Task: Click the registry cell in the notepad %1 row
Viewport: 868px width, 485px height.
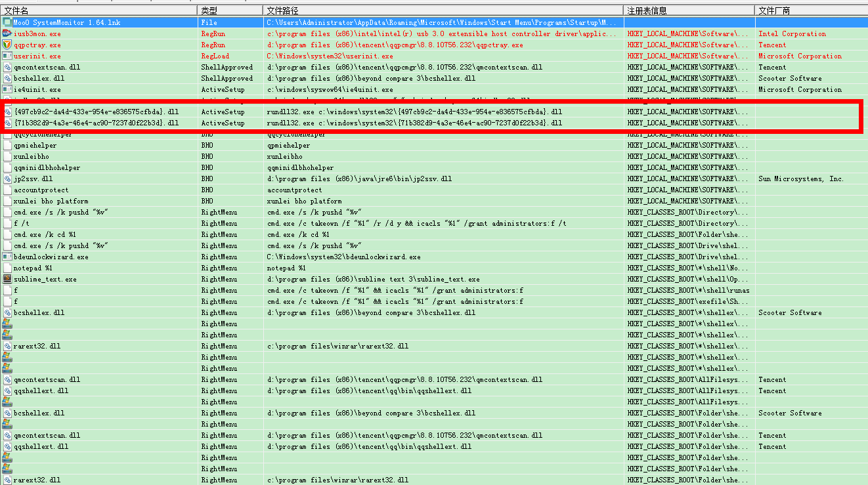Action: click(688, 268)
